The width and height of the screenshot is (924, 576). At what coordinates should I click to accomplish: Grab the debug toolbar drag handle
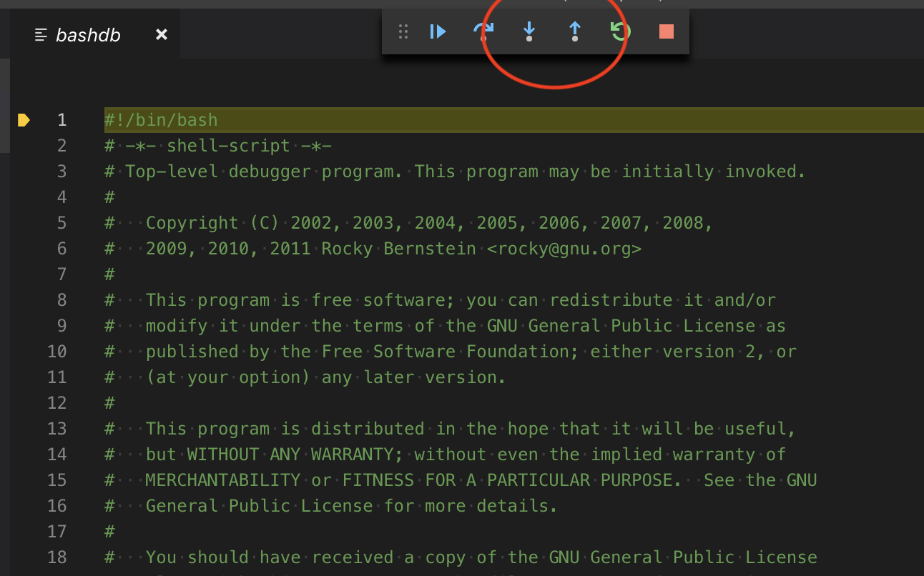(403, 31)
